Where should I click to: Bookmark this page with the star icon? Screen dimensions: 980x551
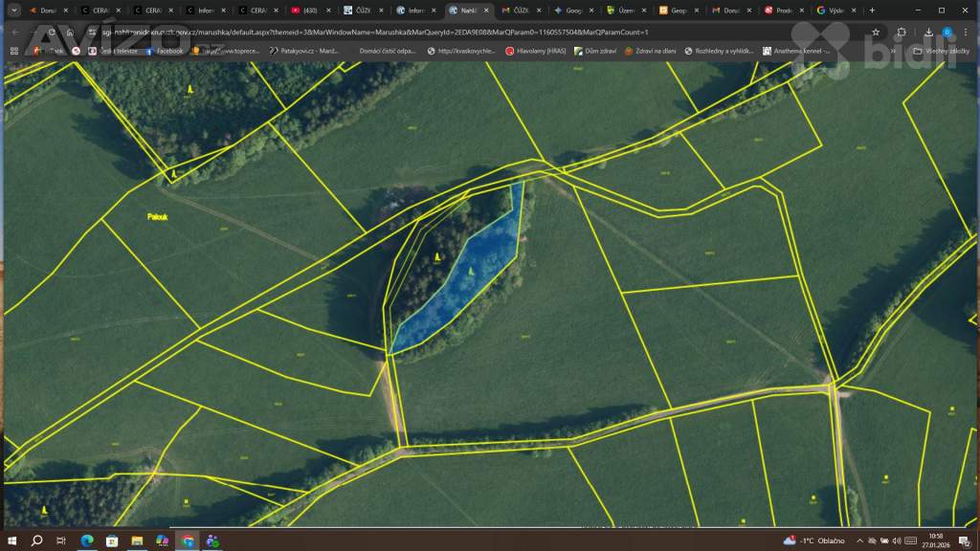876,32
